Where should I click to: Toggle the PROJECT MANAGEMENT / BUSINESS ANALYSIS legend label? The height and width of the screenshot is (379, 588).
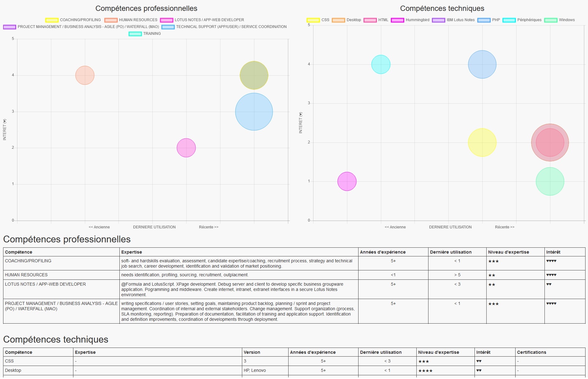pos(88,27)
